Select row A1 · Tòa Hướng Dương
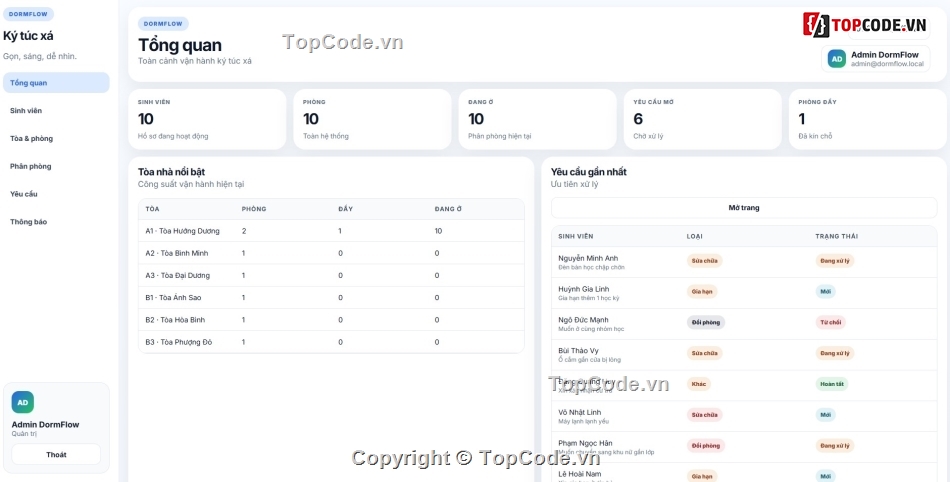 331,231
